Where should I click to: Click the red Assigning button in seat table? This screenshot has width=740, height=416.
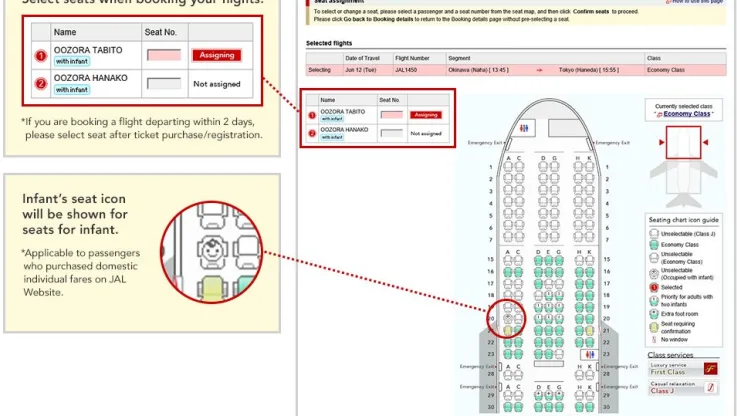coord(426,115)
